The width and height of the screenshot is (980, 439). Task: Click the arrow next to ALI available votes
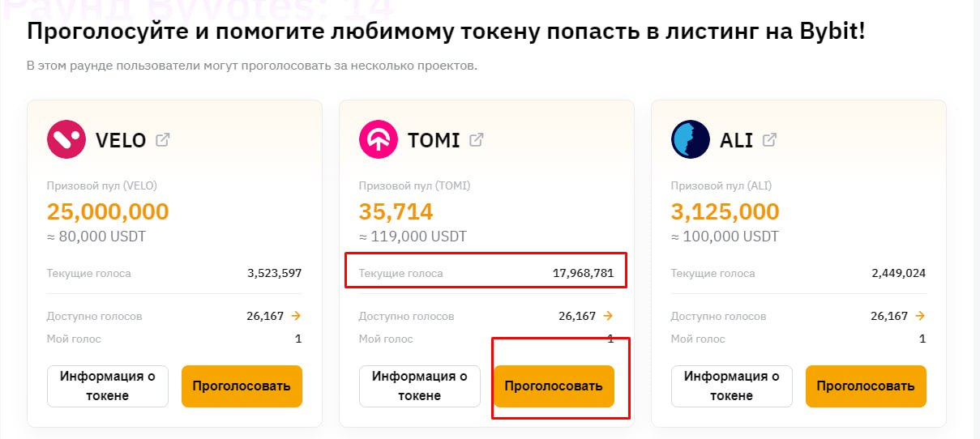coord(920,316)
